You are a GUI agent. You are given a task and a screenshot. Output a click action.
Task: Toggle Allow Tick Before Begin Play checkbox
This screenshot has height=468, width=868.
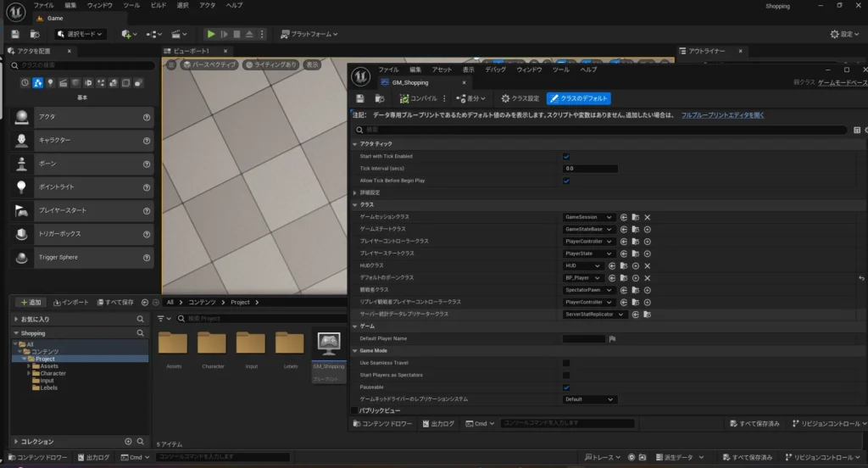click(566, 181)
